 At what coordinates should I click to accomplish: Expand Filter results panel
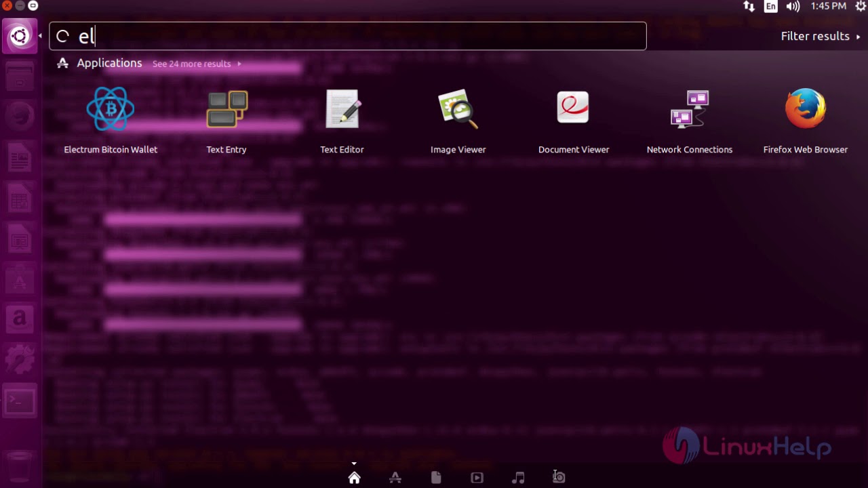click(821, 37)
